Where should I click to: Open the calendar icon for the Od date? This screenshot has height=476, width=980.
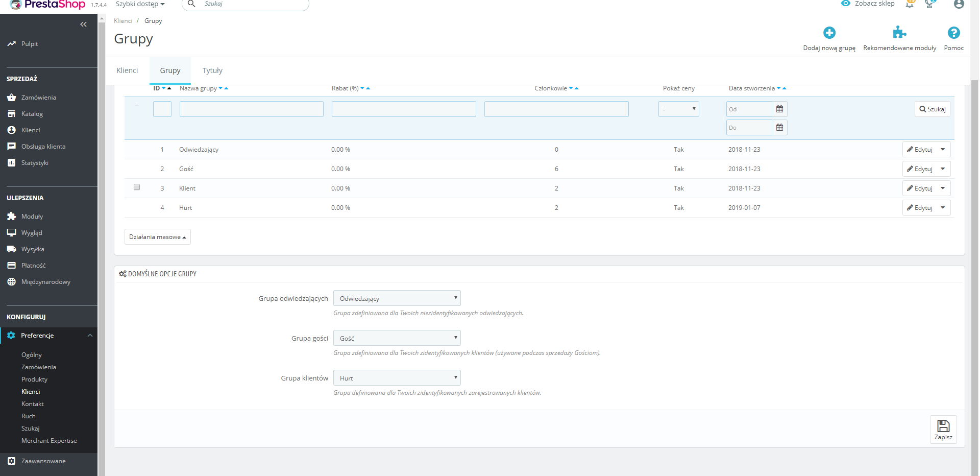(779, 109)
